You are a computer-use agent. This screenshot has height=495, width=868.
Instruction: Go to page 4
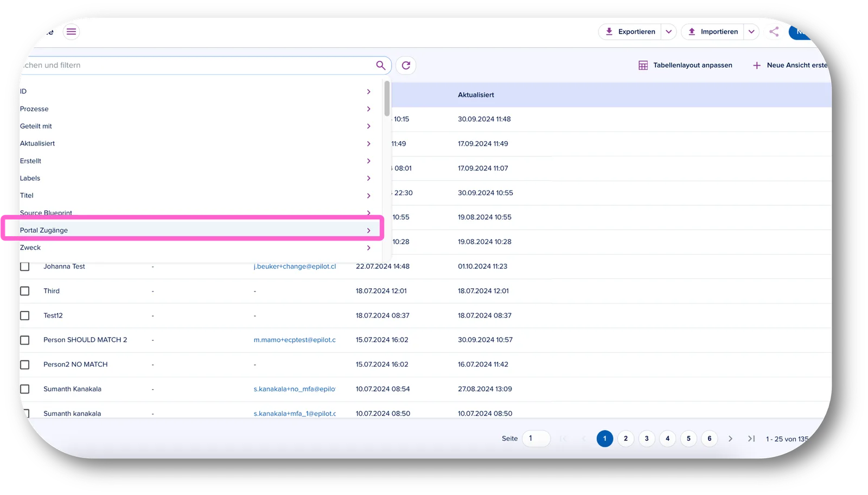tap(667, 439)
